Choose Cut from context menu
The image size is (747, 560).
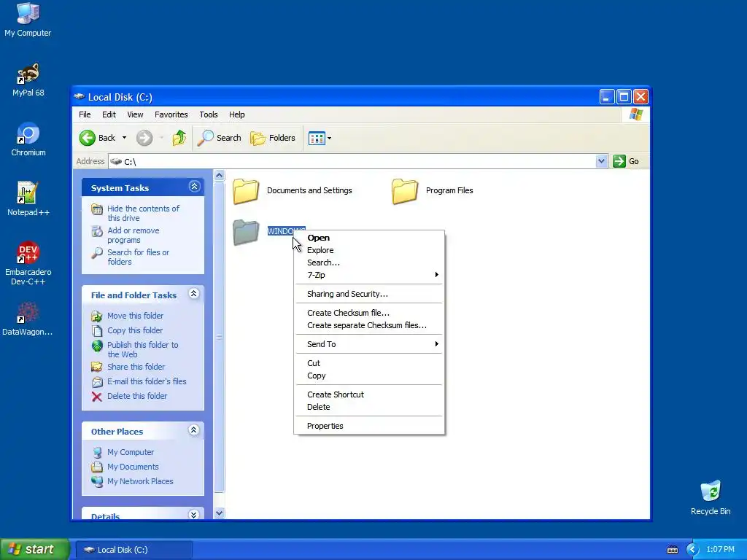(x=369, y=363)
